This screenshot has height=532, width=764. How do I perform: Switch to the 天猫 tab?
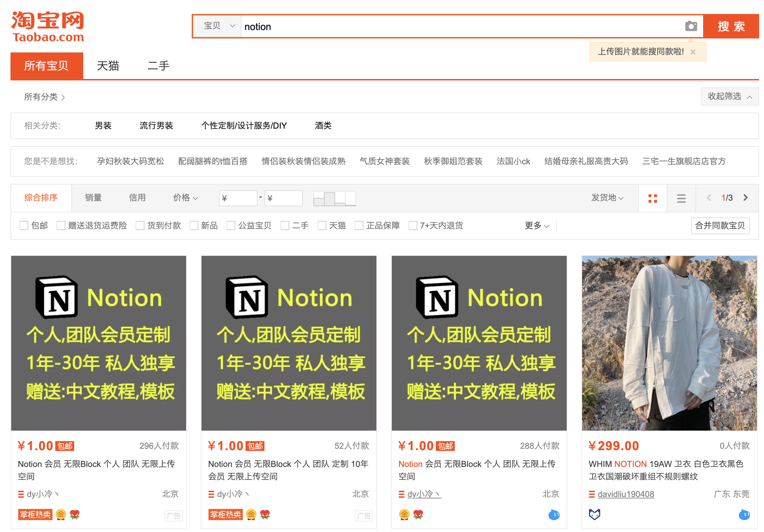point(108,66)
